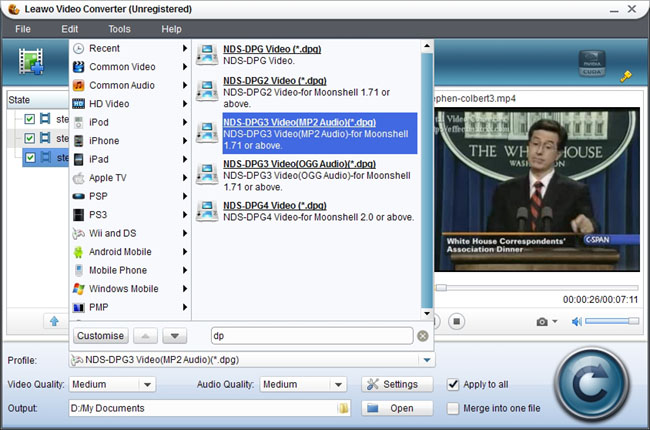The image size is (650, 430).
Task: Select NDS-DPG2 Video (*.dpg) link
Action: click(x=275, y=80)
